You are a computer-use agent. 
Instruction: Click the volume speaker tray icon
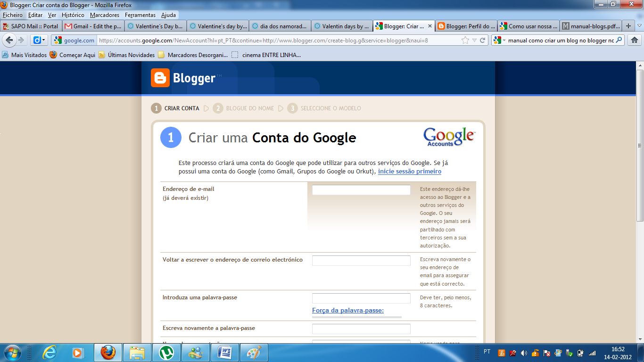pyautogui.click(x=524, y=353)
